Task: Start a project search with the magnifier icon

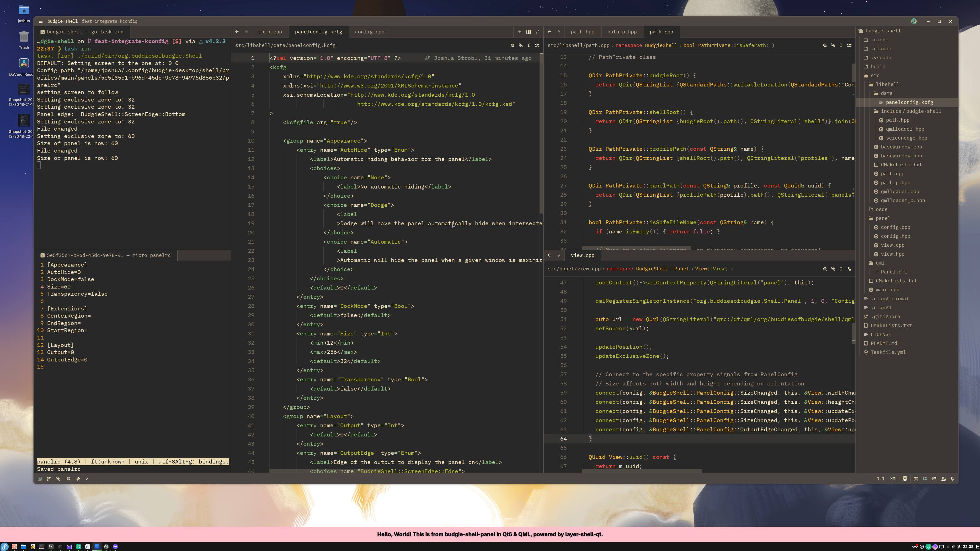Action: click(x=69, y=479)
